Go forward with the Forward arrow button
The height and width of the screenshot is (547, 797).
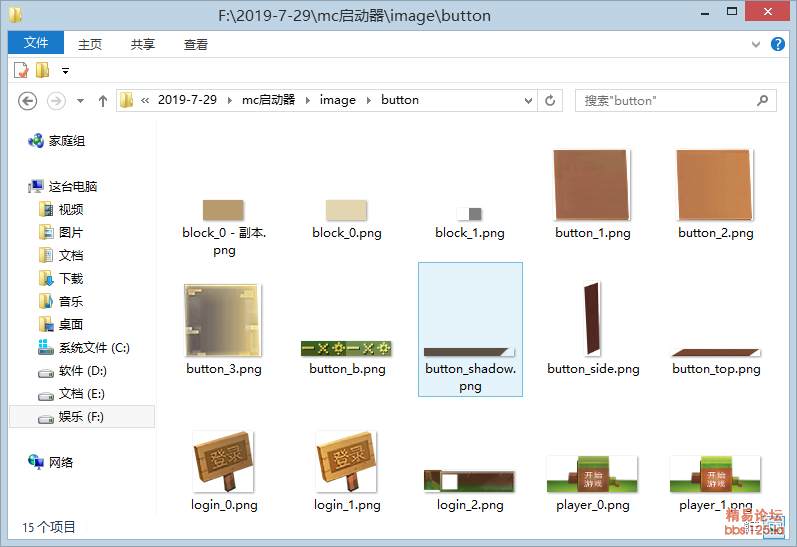click(56, 101)
